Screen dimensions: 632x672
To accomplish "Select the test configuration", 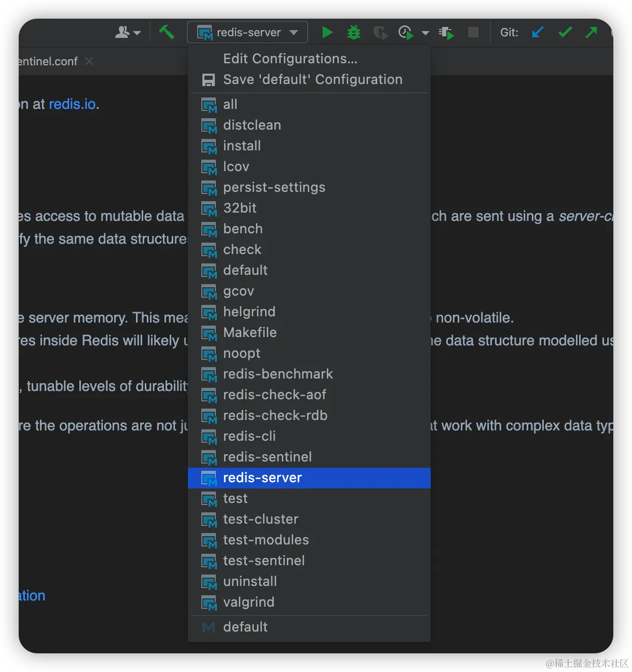I will (309, 498).
